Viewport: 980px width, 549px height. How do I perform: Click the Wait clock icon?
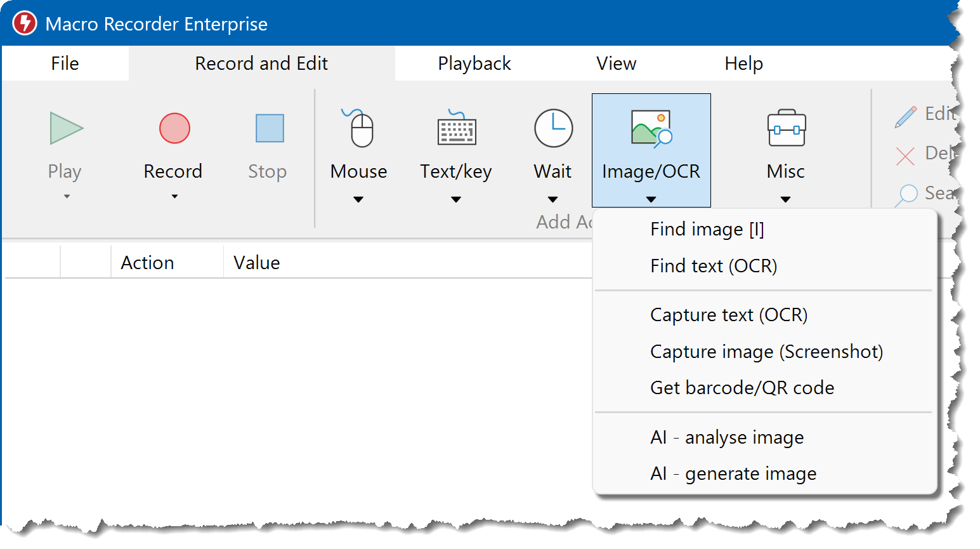(x=553, y=128)
